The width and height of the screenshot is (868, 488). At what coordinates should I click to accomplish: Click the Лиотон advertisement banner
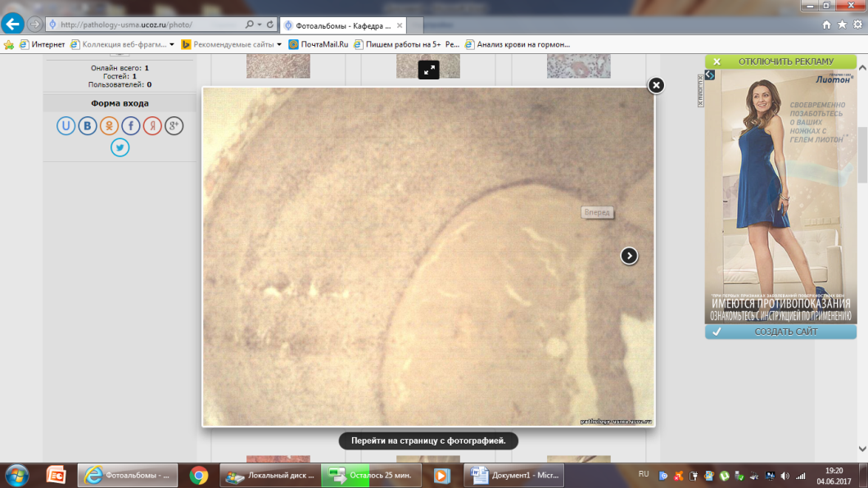(780, 197)
